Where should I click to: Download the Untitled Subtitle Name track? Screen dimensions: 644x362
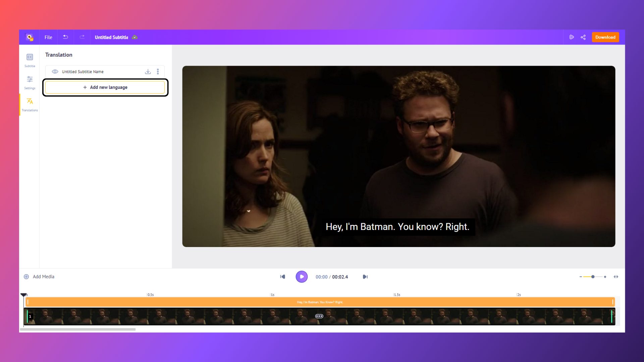point(148,72)
